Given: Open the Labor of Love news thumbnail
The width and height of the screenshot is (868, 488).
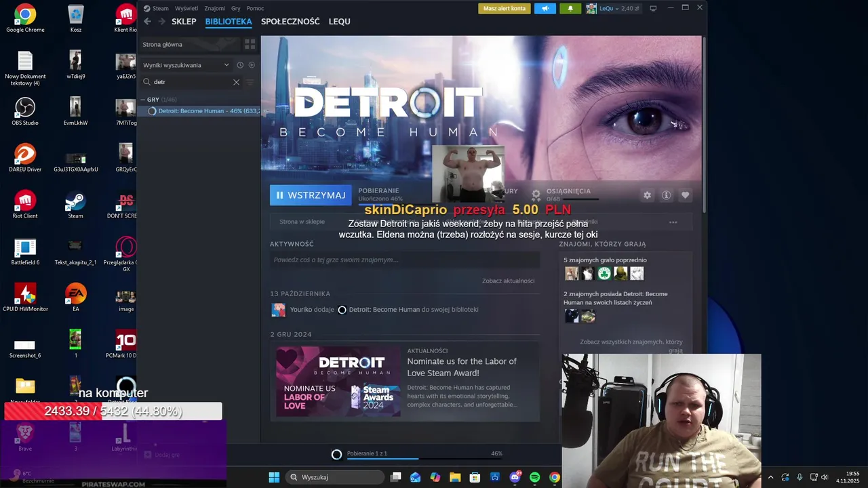Looking at the screenshot, I should coord(338,382).
